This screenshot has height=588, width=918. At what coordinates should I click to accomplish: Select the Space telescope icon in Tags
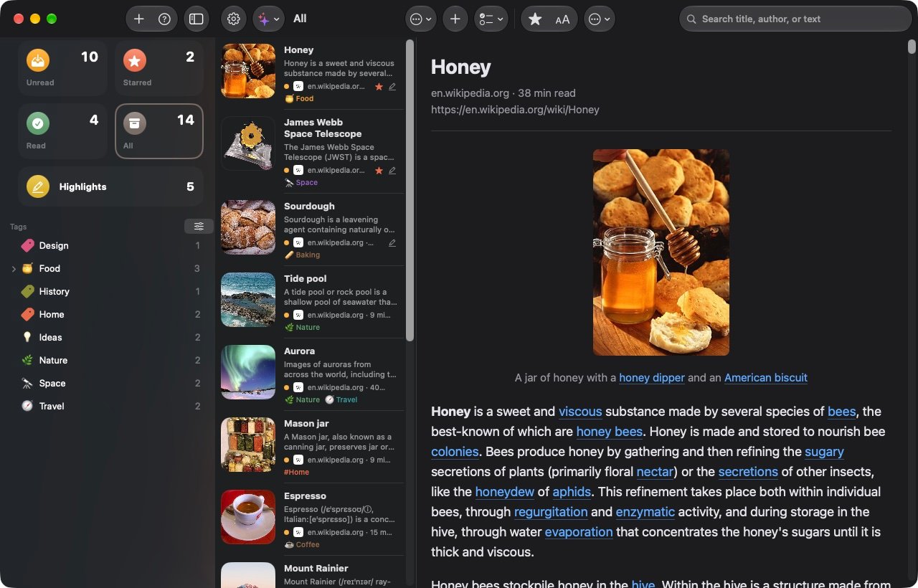pos(27,384)
